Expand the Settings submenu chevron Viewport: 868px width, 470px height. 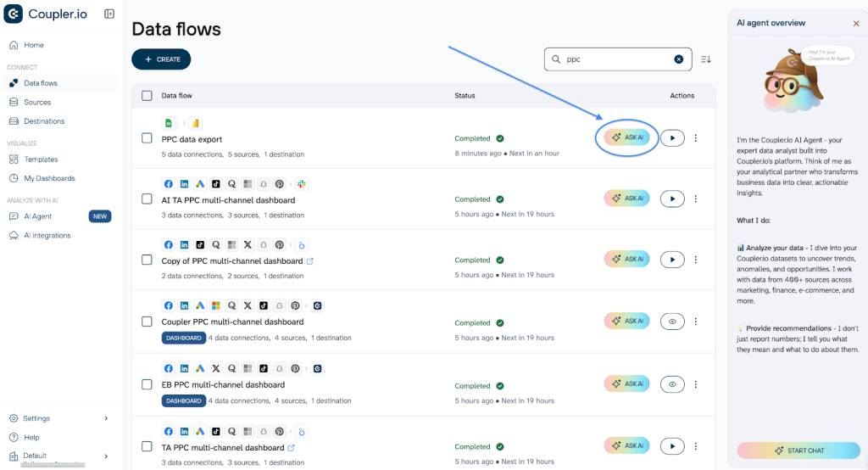pos(106,418)
